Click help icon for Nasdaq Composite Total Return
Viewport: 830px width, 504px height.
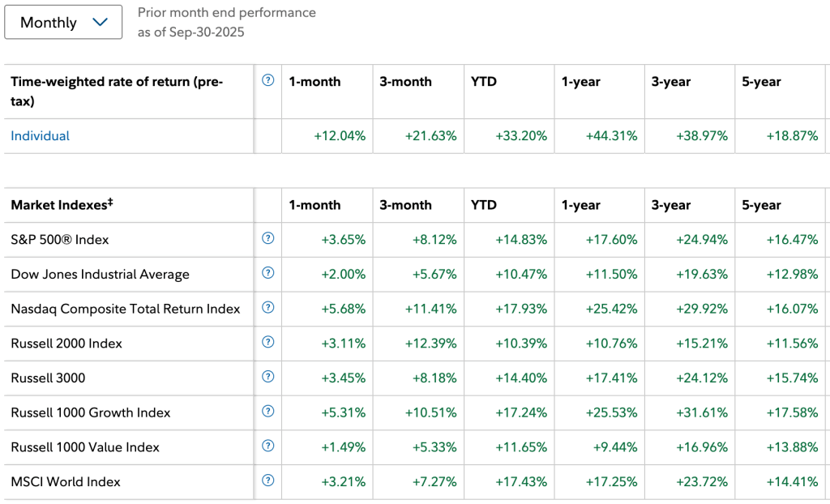(x=268, y=307)
